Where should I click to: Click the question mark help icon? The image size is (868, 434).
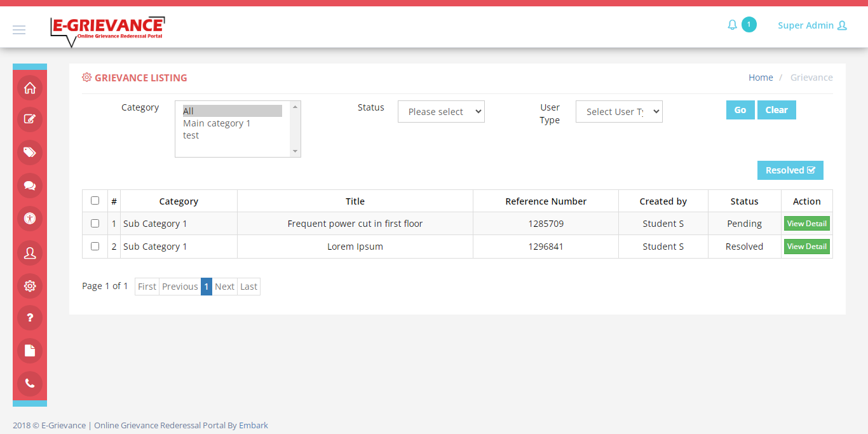tap(30, 318)
